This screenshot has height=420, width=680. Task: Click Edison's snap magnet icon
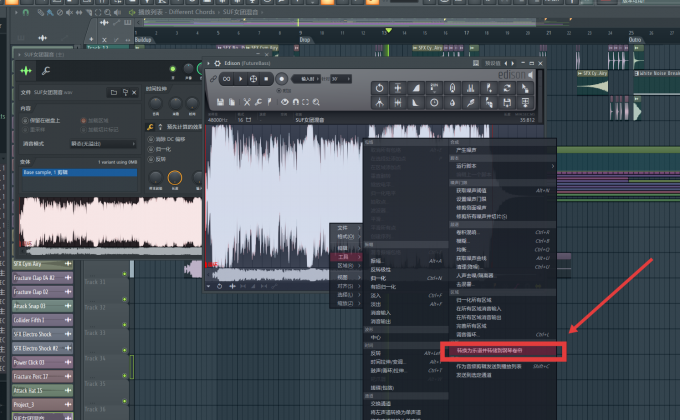(x=296, y=102)
